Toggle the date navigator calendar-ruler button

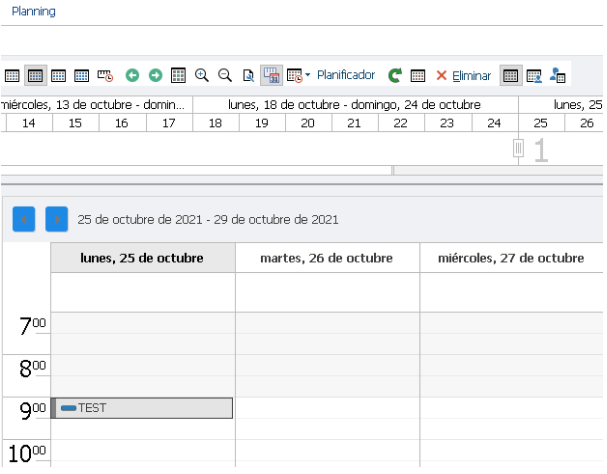[x=271, y=75]
